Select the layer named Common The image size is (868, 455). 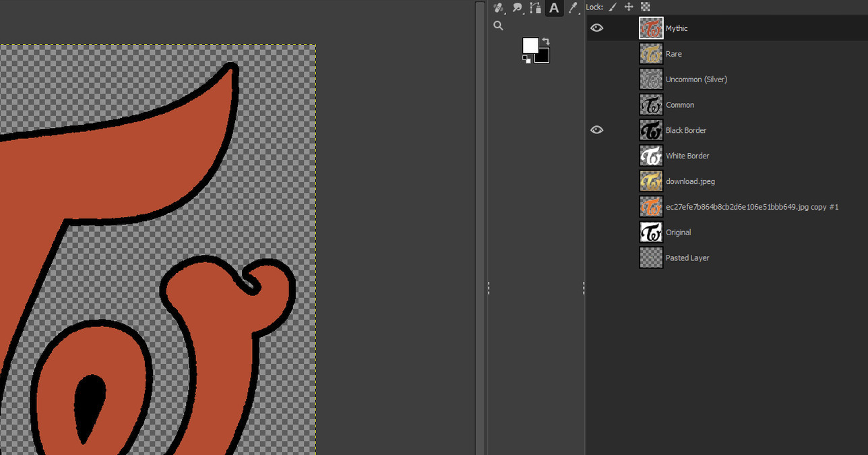click(680, 105)
